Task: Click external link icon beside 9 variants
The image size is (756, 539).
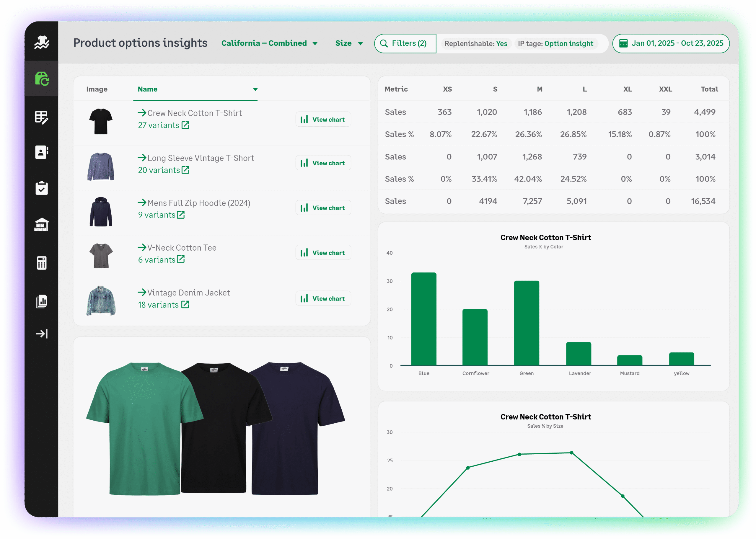Action: point(181,215)
